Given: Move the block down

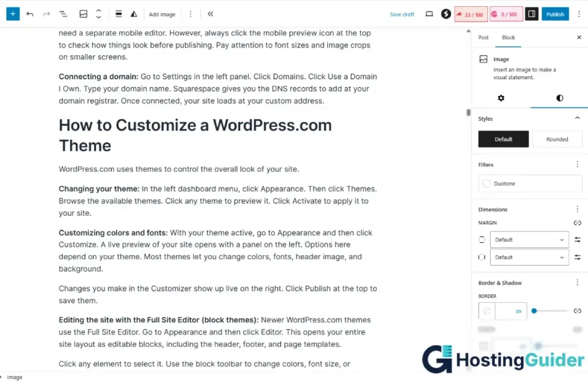Looking at the screenshot, I should (99, 17).
